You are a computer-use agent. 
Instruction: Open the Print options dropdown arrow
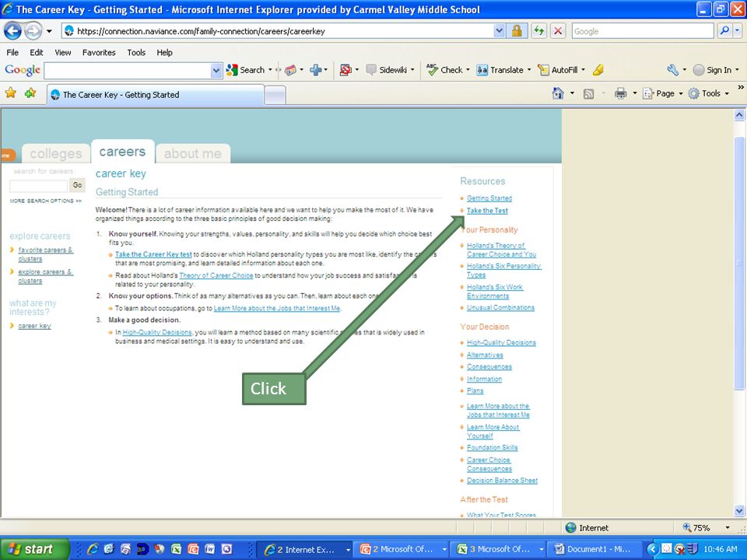tap(635, 94)
